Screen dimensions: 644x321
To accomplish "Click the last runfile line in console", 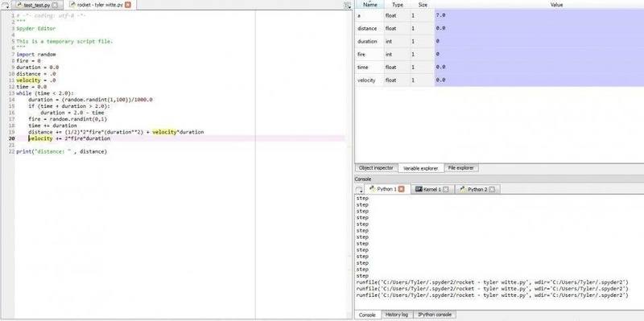I will pyautogui.click(x=492, y=295).
